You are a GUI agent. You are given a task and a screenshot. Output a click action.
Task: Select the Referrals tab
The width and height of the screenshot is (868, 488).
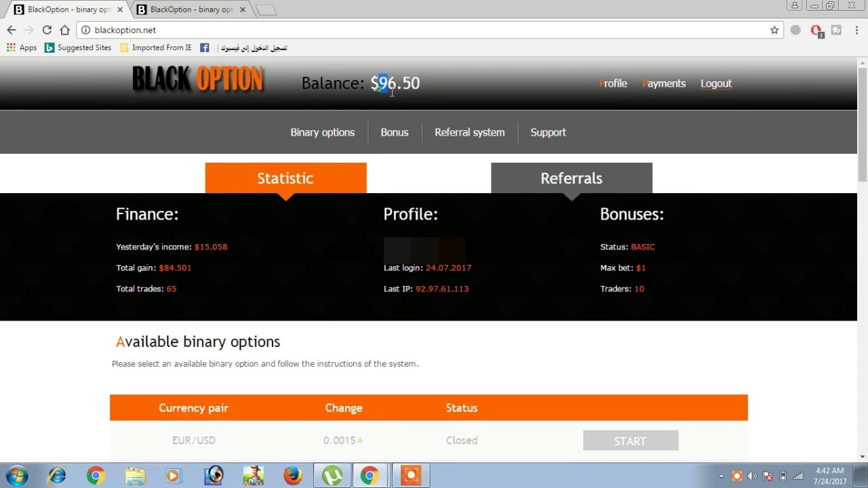point(572,178)
